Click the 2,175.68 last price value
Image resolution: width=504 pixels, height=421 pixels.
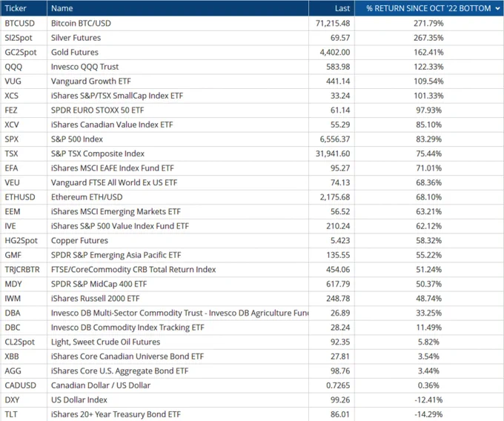334,197
